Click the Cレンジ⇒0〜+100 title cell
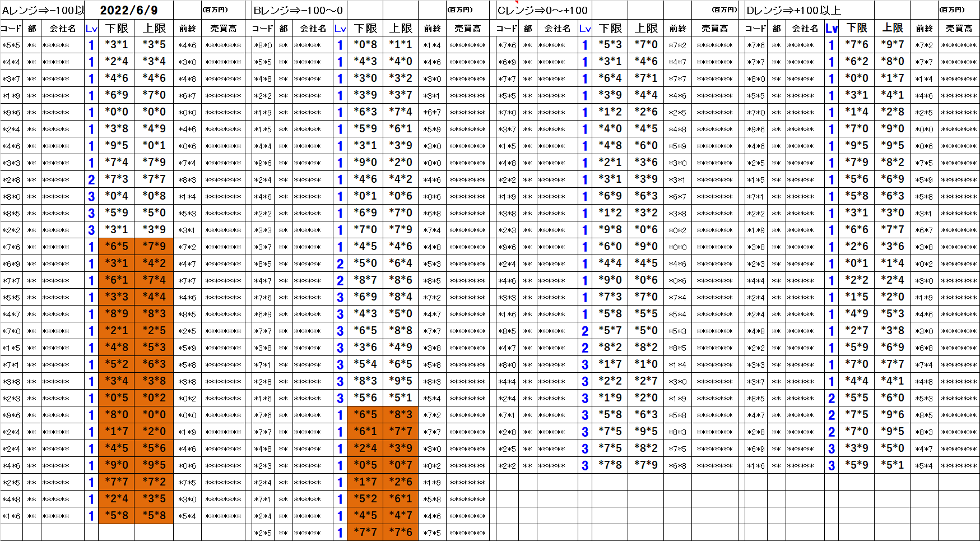Screen dimensions: 980x541 click(x=543, y=10)
